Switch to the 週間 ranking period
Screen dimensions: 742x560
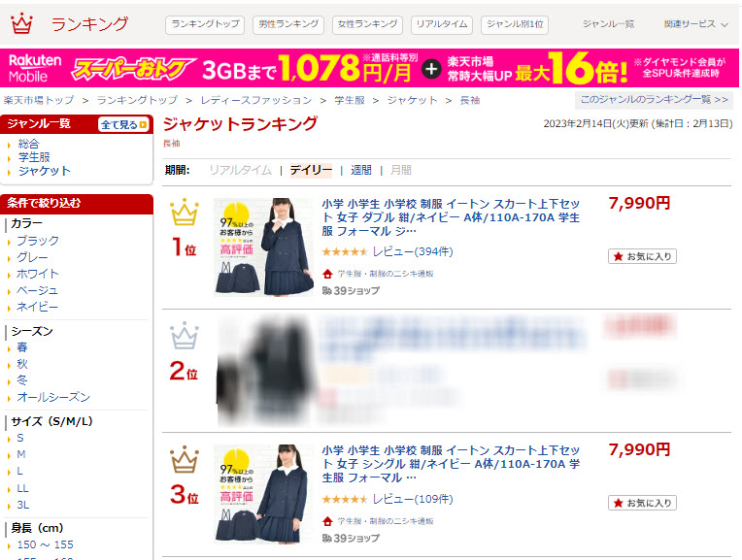coord(360,170)
